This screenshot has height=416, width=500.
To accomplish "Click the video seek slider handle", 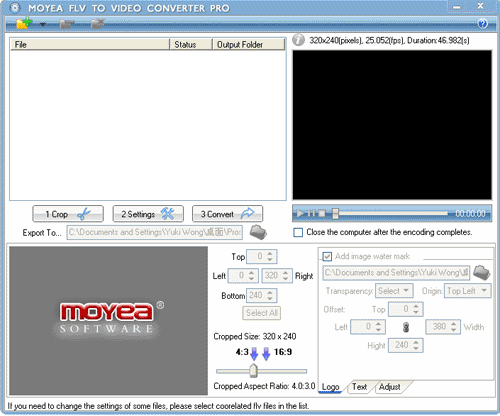I will coord(335,214).
